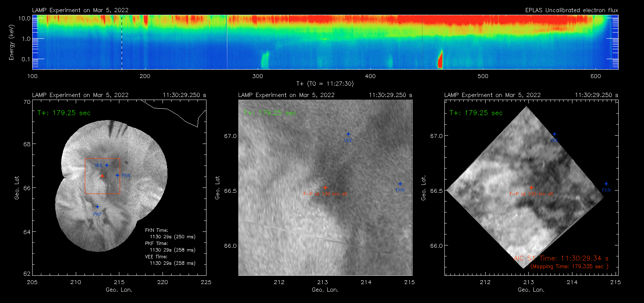Image resolution: width=644 pixels, height=303 pixels.
Task: Click 'Geo. Lat' label beside overview map
Action: (17, 188)
